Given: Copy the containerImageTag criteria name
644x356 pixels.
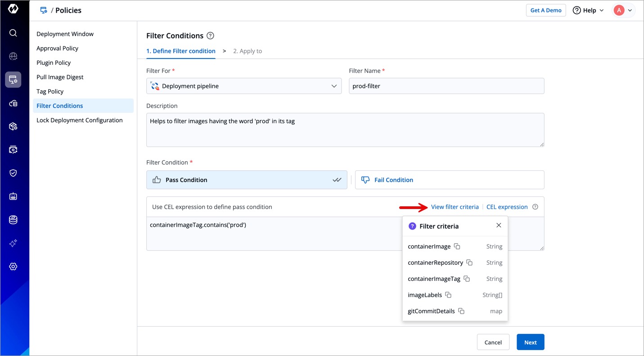Looking at the screenshot, I should [x=467, y=279].
